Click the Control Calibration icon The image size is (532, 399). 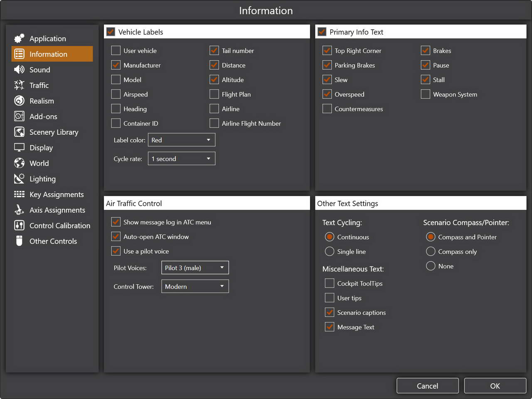19,226
